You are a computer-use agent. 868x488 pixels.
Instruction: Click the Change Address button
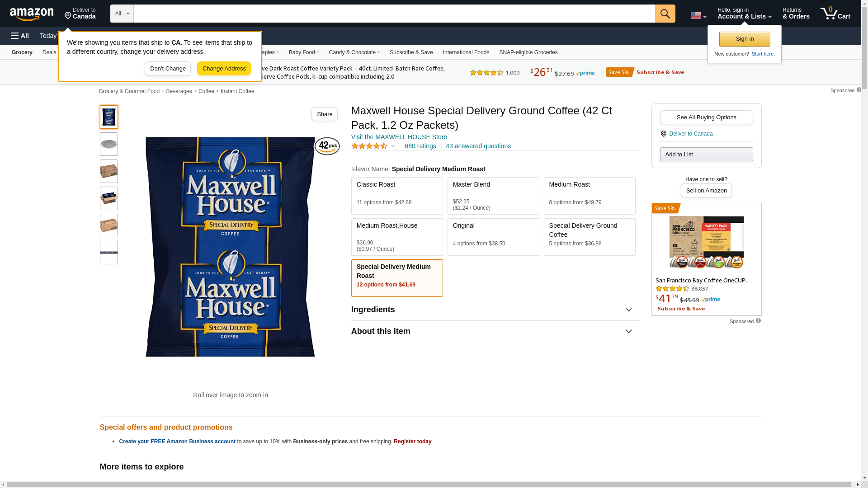pyautogui.click(x=224, y=69)
